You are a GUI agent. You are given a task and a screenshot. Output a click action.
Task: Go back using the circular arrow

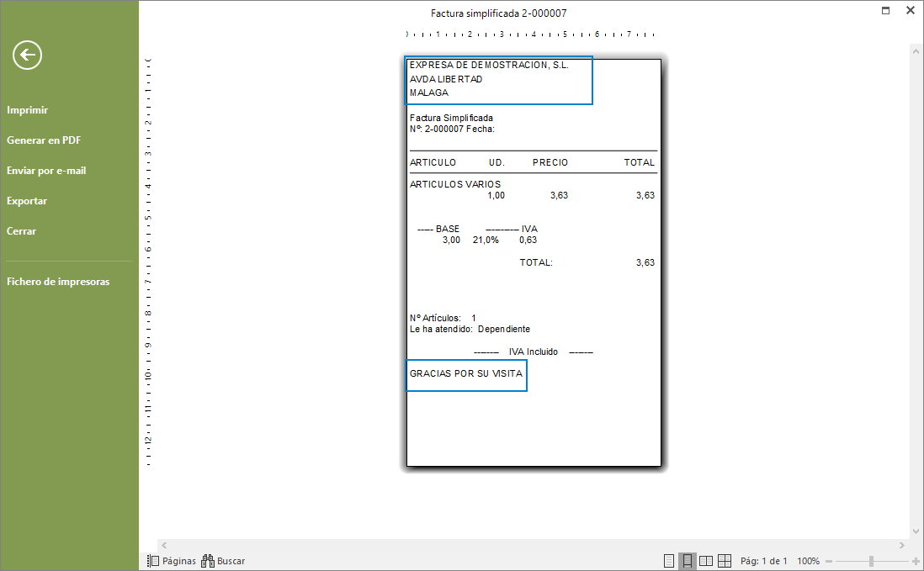pos(27,56)
